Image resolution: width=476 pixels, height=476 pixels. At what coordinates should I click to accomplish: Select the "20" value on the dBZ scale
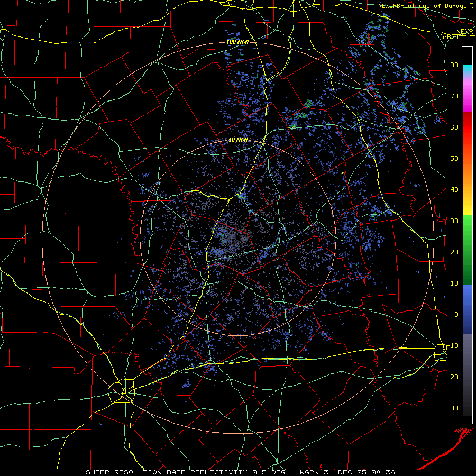[x=454, y=252]
